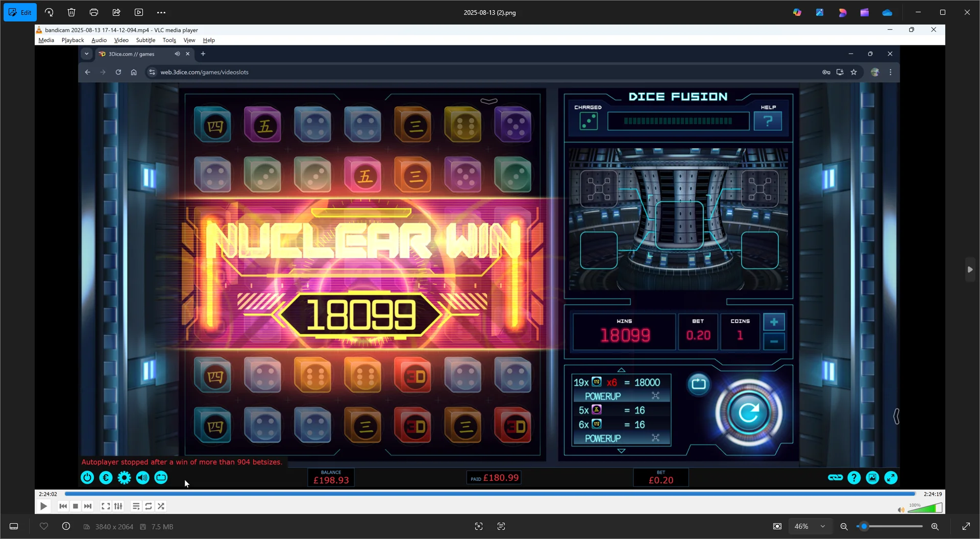Expand win list upward arrow
Image resolution: width=980 pixels, height=539 pixels.
pos(621,370)
